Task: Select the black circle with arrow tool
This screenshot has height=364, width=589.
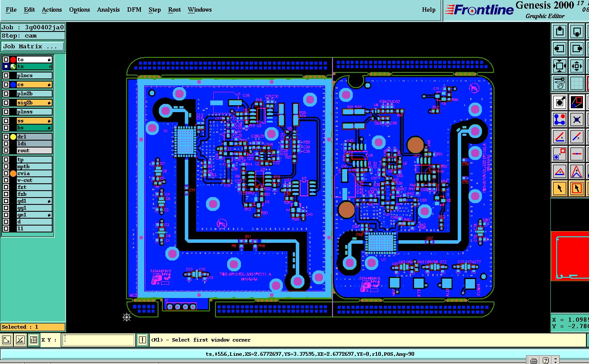Action: click(560, 102)
